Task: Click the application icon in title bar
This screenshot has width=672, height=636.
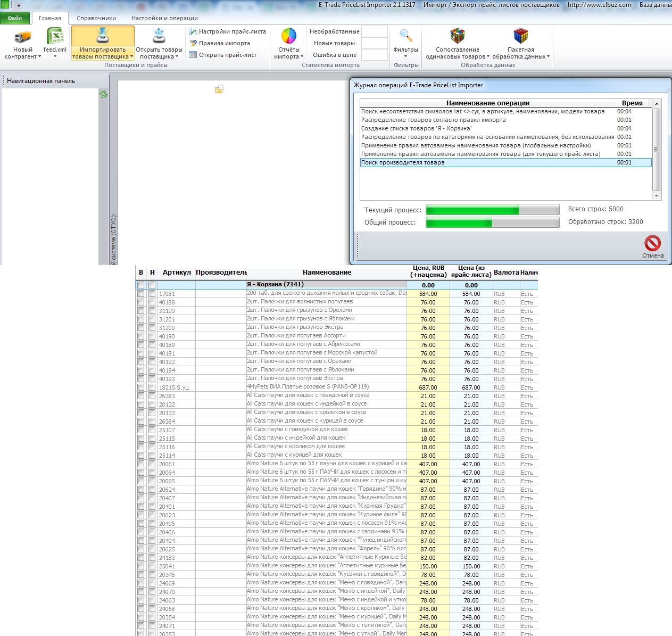Action: 5,5
